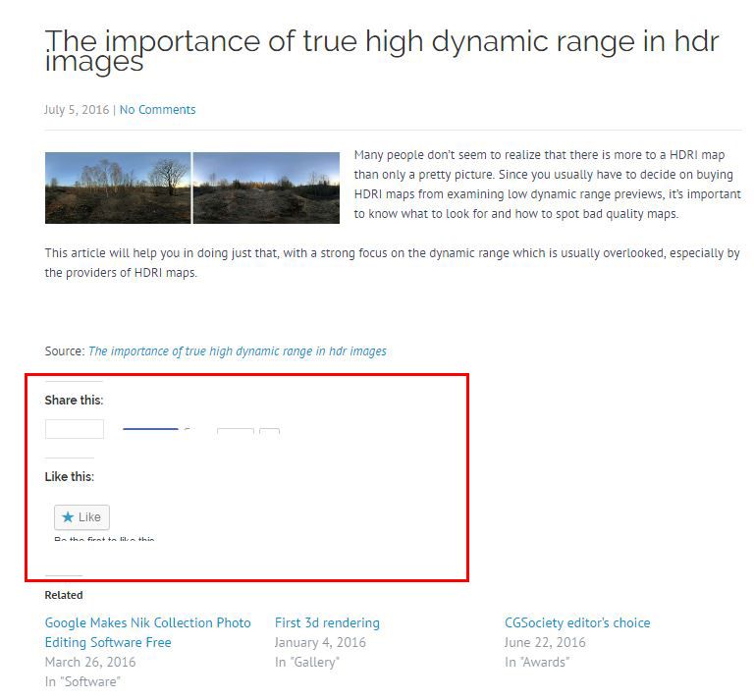Click the In "Gallery" category text
This screenshot has height=700, width=754.
coord(306,662)
